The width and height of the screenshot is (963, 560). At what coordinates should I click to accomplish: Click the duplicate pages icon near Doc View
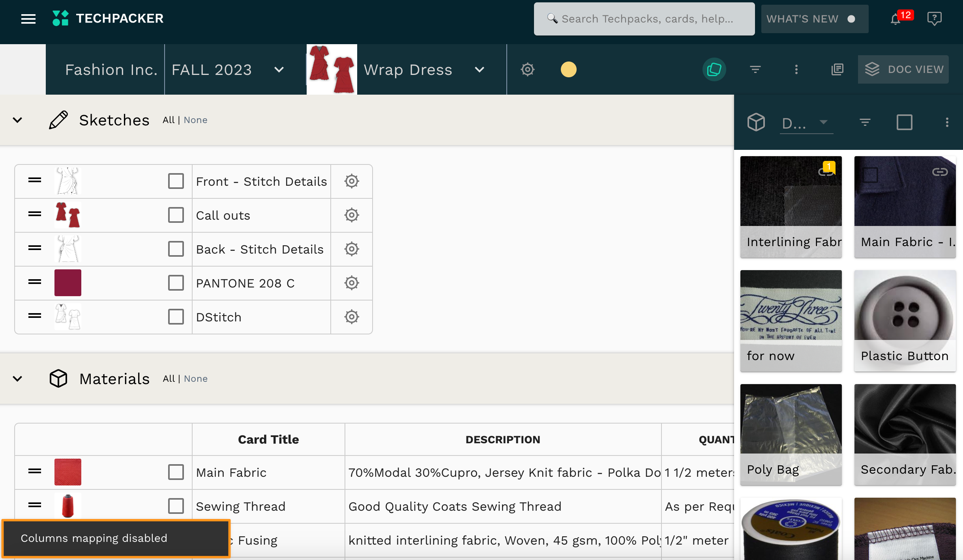pyautogui.click(x=837, y=69)
